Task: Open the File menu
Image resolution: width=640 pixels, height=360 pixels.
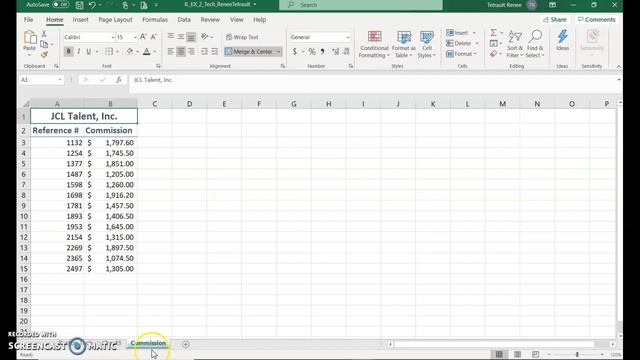Action: click(x=28, y=20)
